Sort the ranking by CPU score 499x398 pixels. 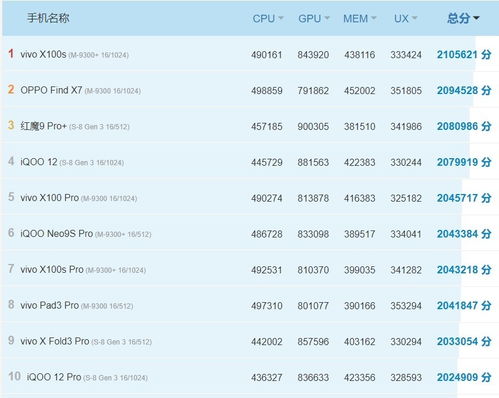click(x=268, y=19)
